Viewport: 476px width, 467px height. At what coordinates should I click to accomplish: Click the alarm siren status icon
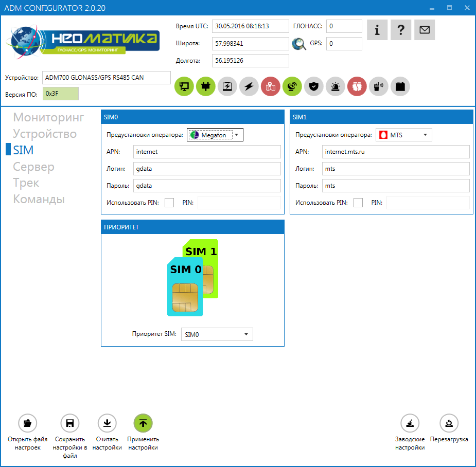336,86
